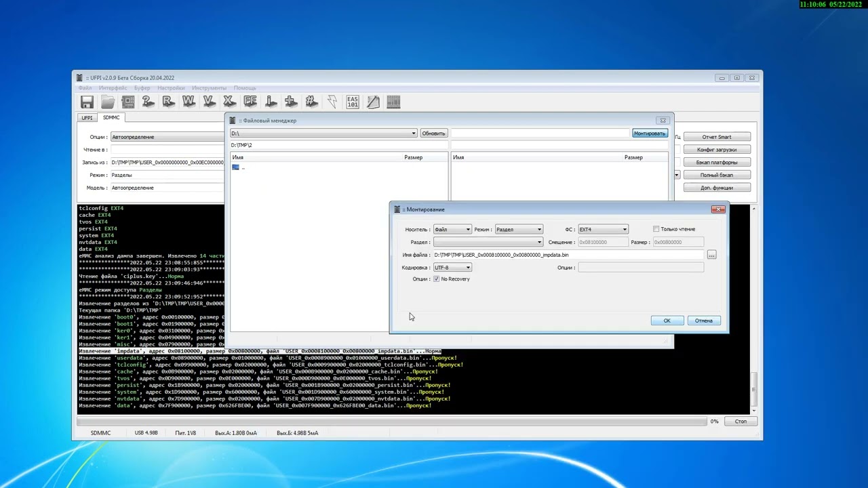Open the Инструменты menu
Viewport: 868px width, 488px height.
click(x=209, y=88)
